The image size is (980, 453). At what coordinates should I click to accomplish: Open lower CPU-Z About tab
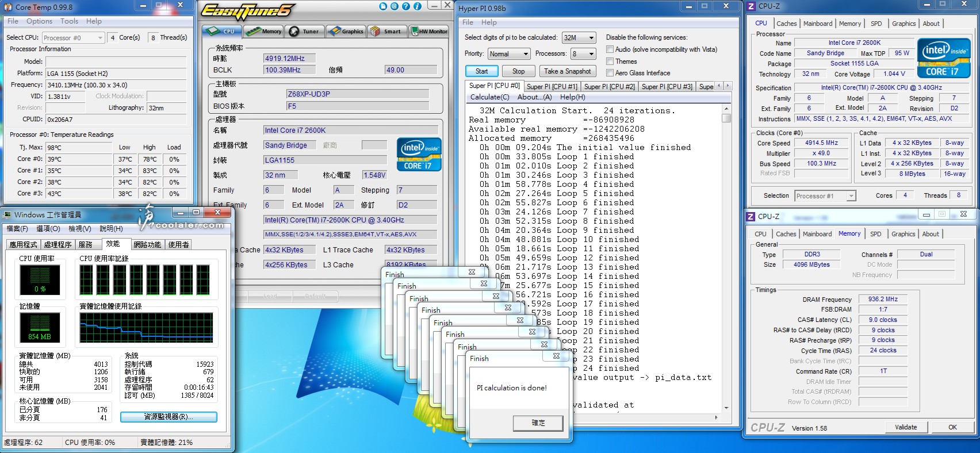[931, 234]
